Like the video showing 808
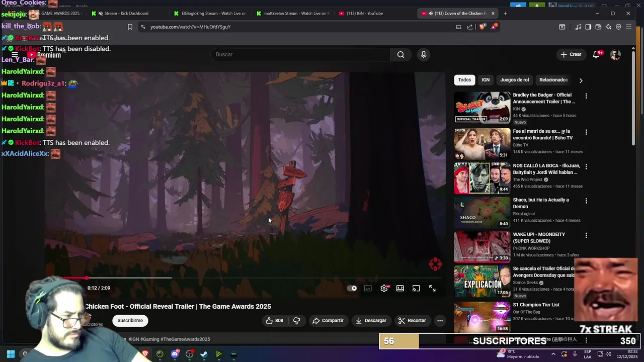 [274, 320]
